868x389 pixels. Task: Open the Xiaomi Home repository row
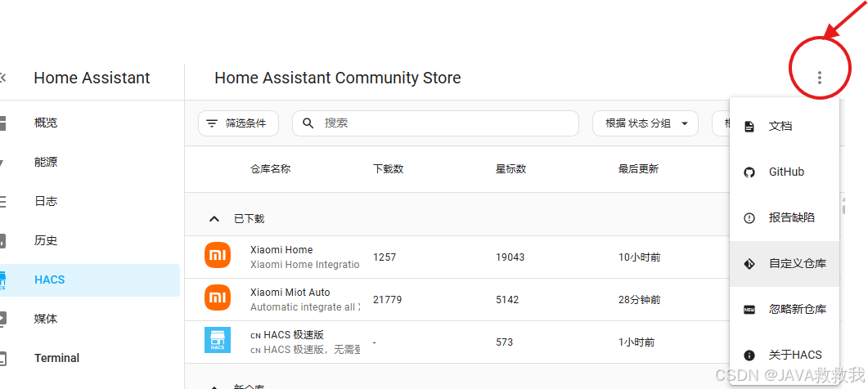point(457,257)
